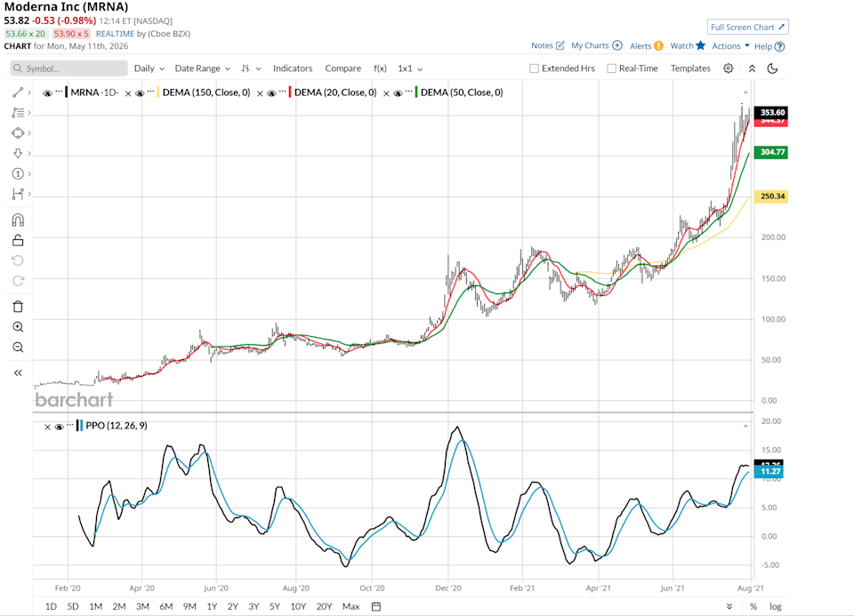Open the Notes editor
This screenshot has height=616, width=854.
coord(547,45)
